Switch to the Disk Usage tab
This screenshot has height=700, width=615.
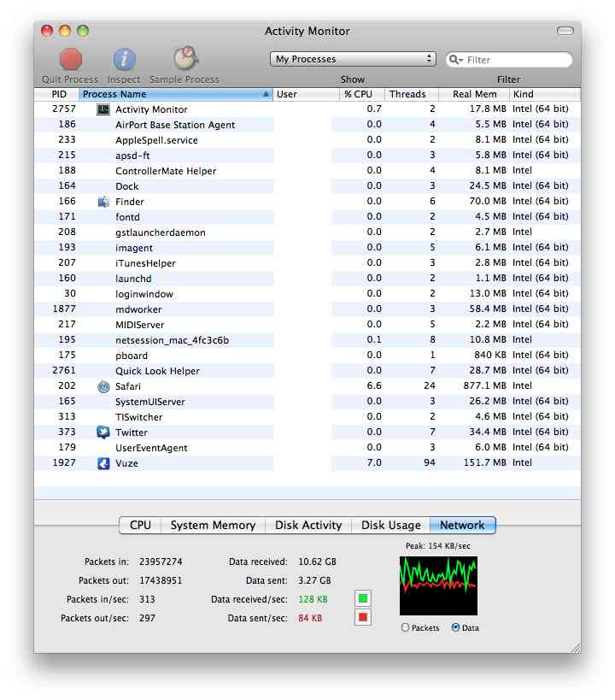(x=390, y=525)
